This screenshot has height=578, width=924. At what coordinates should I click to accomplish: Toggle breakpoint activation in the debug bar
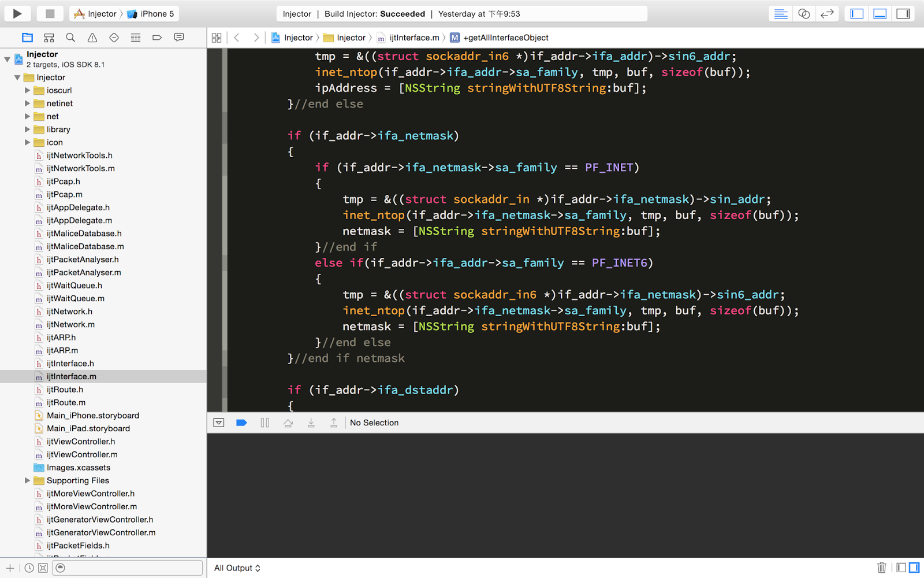point(241,423)
